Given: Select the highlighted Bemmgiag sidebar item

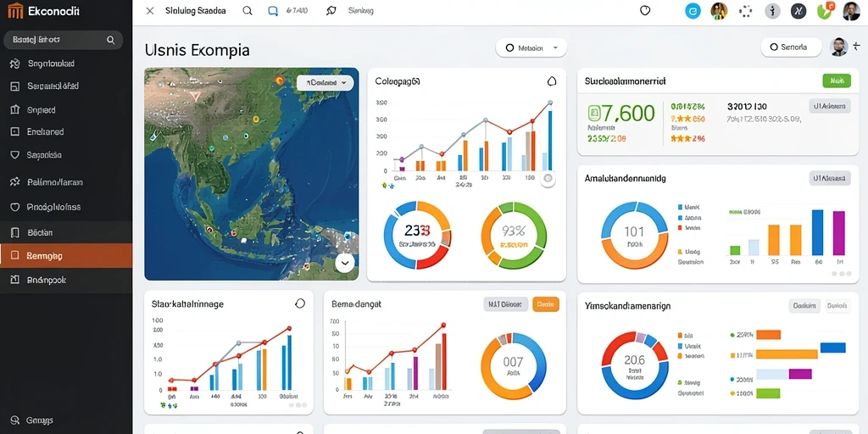Looking at the screenshot, I should [66, 256].
